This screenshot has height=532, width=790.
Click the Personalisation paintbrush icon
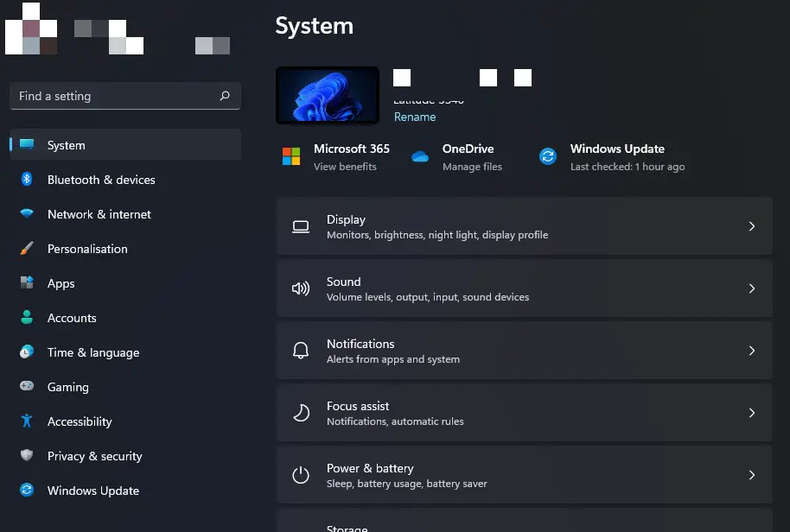coord(27,248)
